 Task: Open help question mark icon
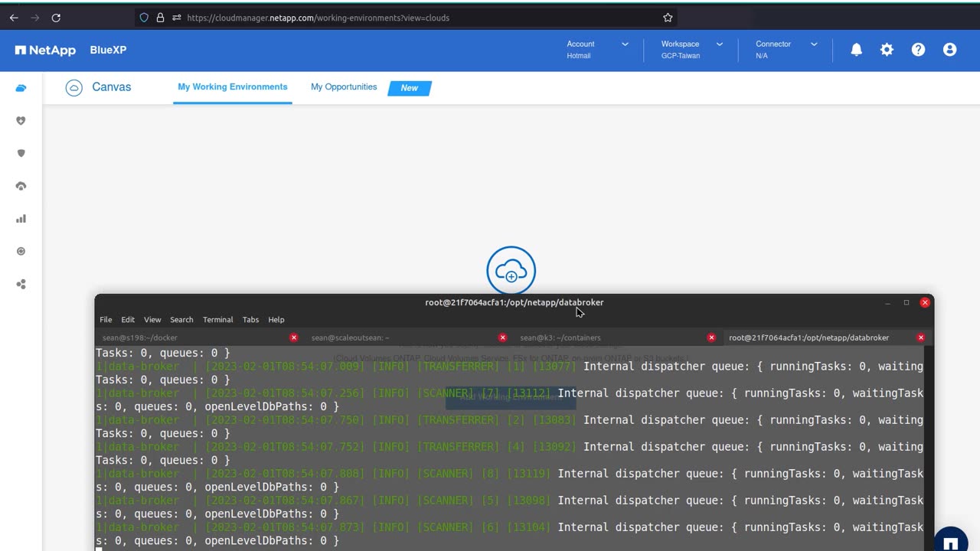pos(918,50)
